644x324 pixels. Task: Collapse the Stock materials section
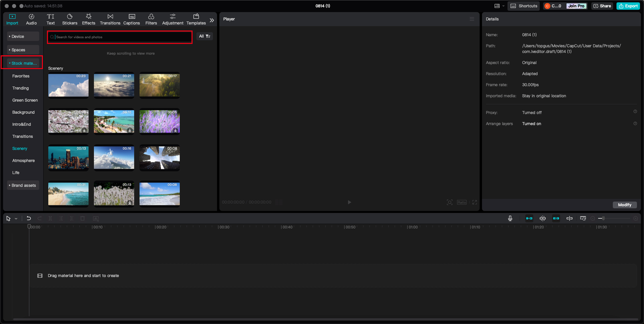[23, 63]
